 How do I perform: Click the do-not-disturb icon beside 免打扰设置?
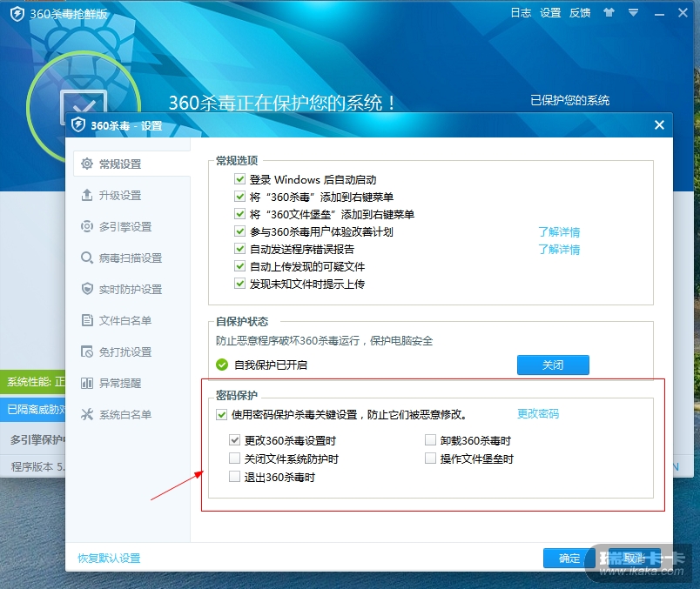[x=86, y=351]
